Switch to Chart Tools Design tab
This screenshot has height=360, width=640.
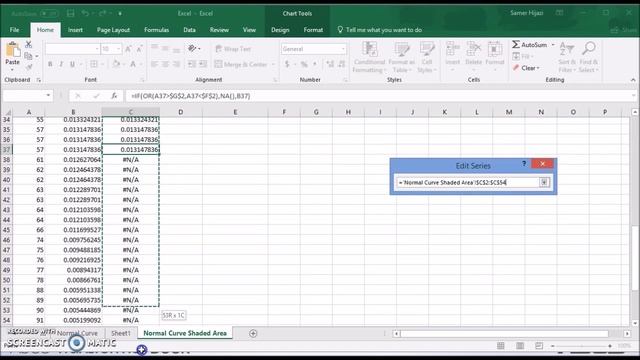pos(280,30)
